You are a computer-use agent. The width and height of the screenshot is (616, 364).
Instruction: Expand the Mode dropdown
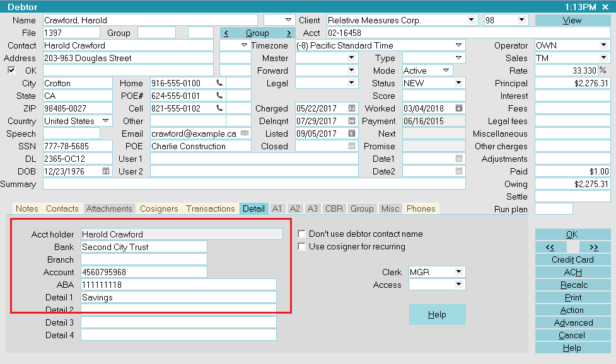[x=446, y=70]
